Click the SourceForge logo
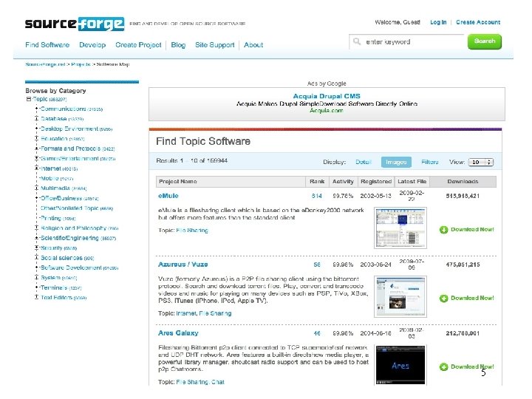Screen dimensions: 532x399 (75, 24)
